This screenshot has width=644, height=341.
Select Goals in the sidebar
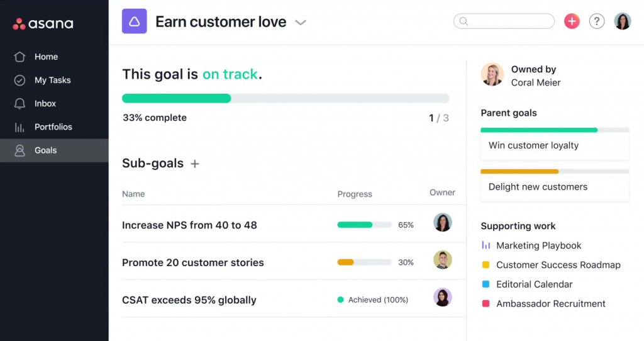point(46,150)
